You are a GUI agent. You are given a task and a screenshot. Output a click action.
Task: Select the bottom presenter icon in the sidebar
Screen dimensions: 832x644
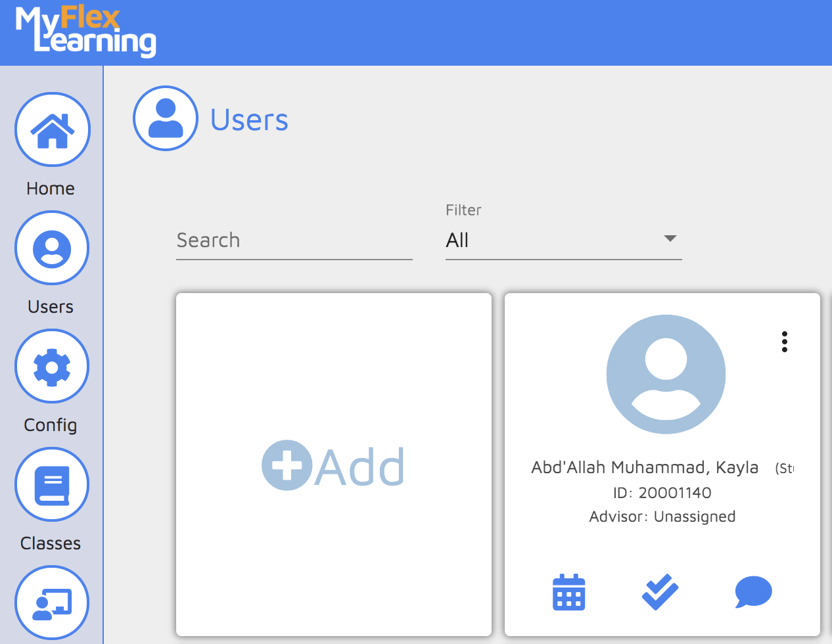[x=52, y=603]
